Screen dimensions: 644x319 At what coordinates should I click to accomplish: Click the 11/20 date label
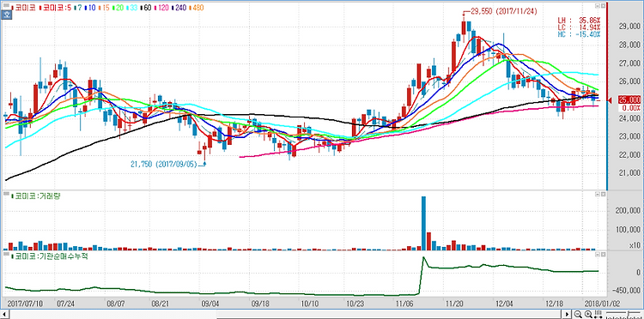click(x=454, y=304)
